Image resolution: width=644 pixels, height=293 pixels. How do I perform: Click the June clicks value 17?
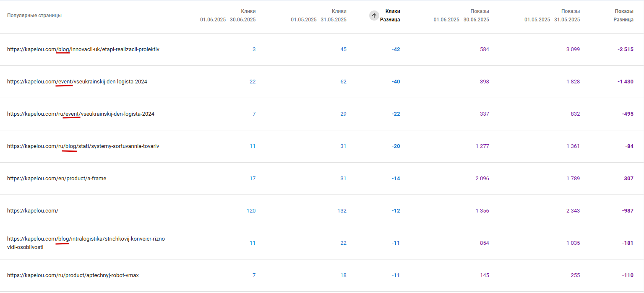click(x=253, y=179)
